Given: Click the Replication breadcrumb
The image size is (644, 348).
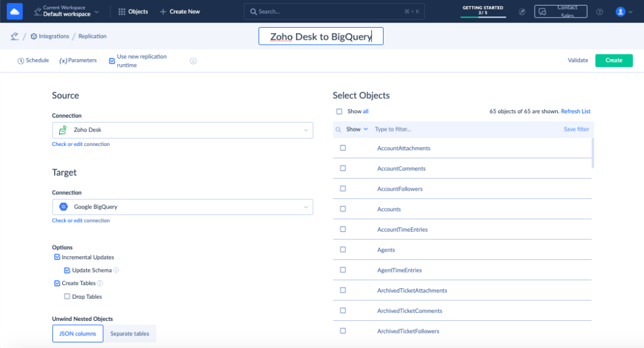Looking at the screenshot, I should pos(92,36).
